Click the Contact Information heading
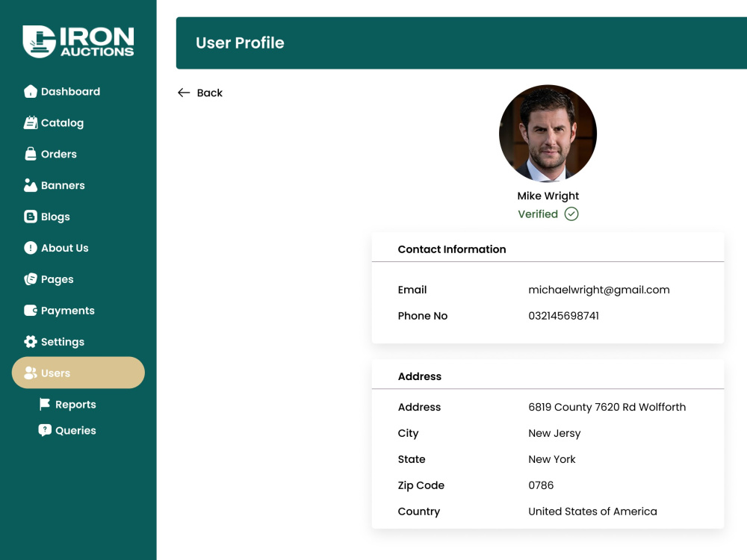The image size is (747, 560). (x=452, y=249)
